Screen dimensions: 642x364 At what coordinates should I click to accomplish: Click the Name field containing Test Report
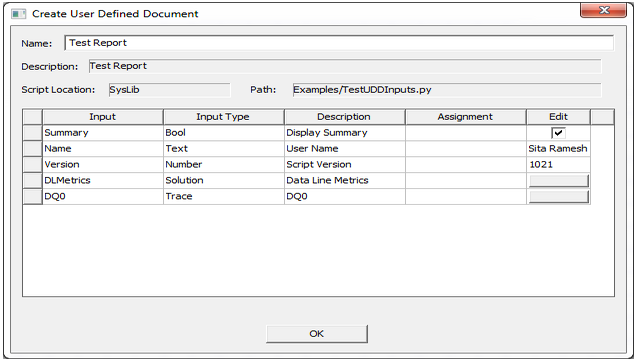(339, 43)
